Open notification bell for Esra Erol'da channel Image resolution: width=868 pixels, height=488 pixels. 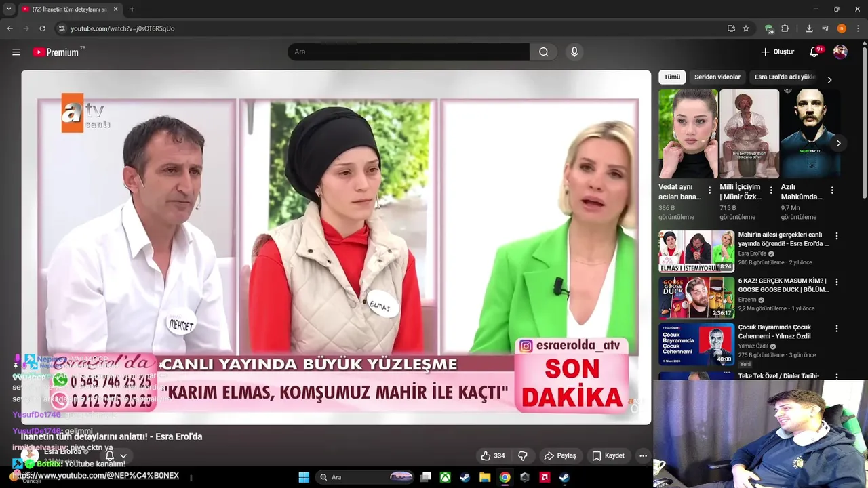(x=109, y=455)
